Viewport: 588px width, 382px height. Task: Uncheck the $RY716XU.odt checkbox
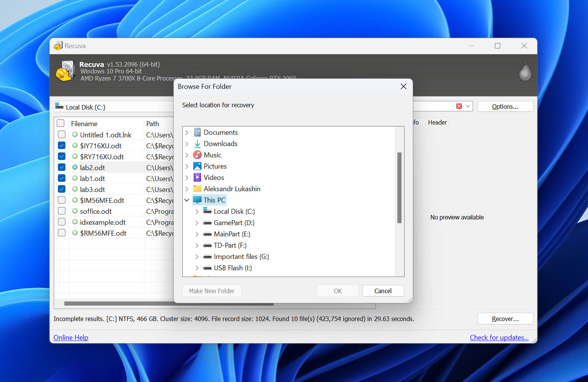tap(62, 156)
